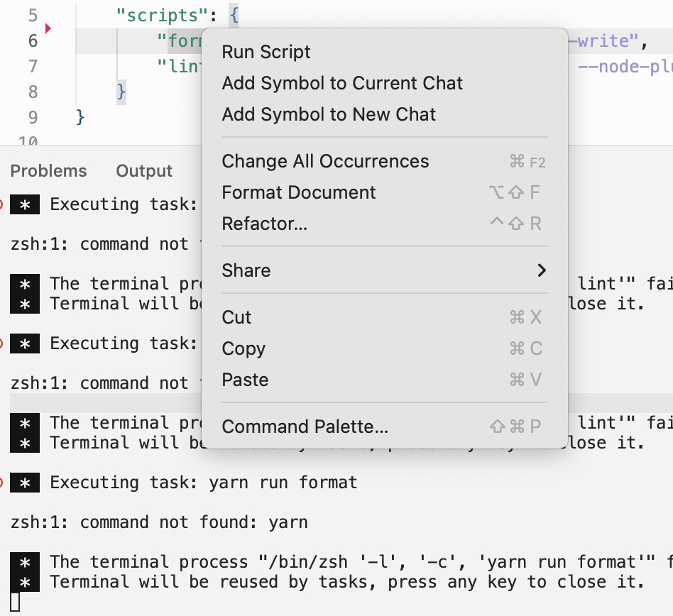The height and width of the screenshot is (616, 673).
Task: Choose Change All Occurrences
Action: point(325,161)
